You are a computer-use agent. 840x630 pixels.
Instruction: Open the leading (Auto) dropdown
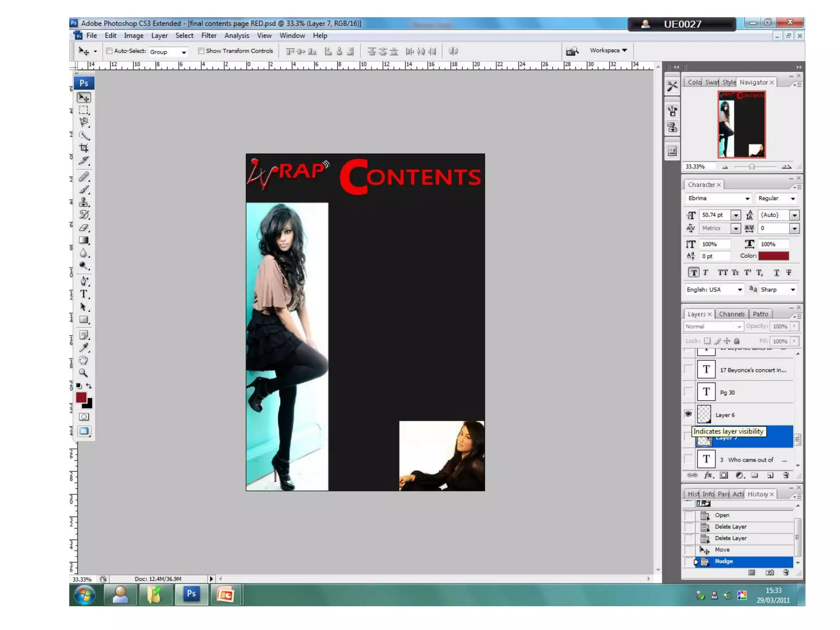[794, 215]
